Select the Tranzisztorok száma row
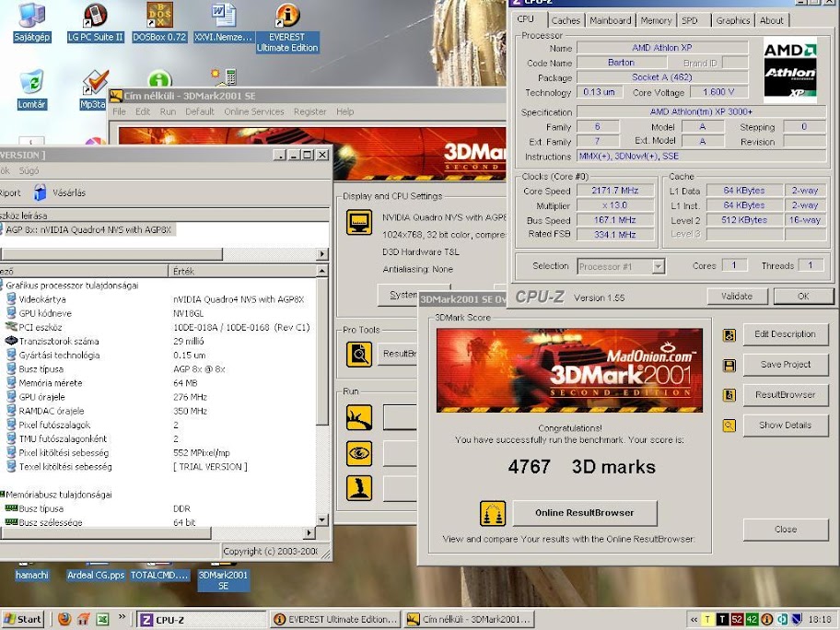The height and width of the screenshot is (630, 840). coord(158,341)
